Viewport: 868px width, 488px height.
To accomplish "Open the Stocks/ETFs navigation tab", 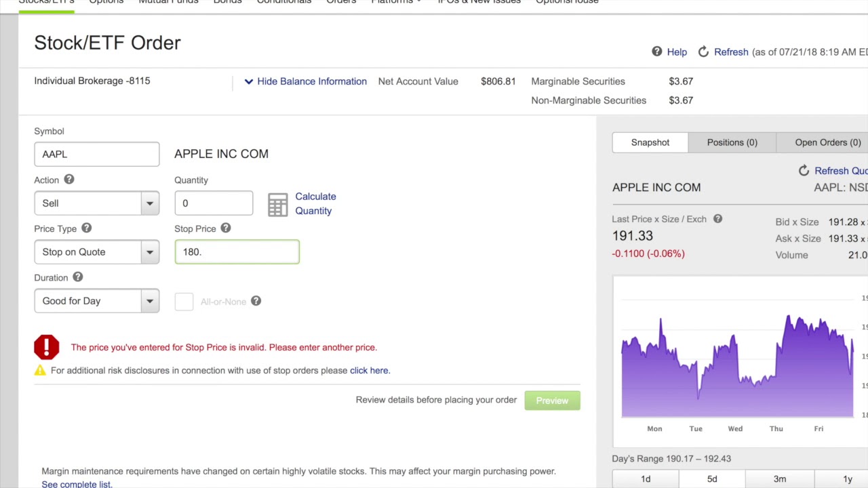I will [x=46, y=1].
